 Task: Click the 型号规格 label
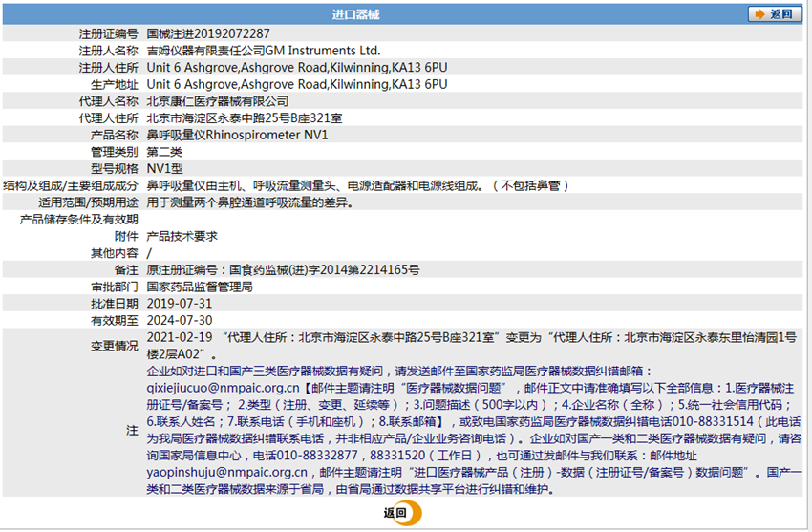pos(115,169)
